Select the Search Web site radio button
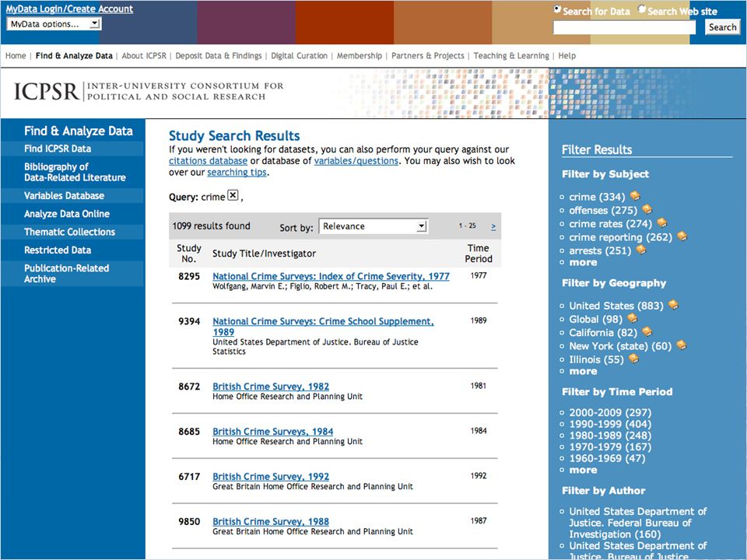Image resolution: width=747 pixels, height=560 pixels. [641, 9]
